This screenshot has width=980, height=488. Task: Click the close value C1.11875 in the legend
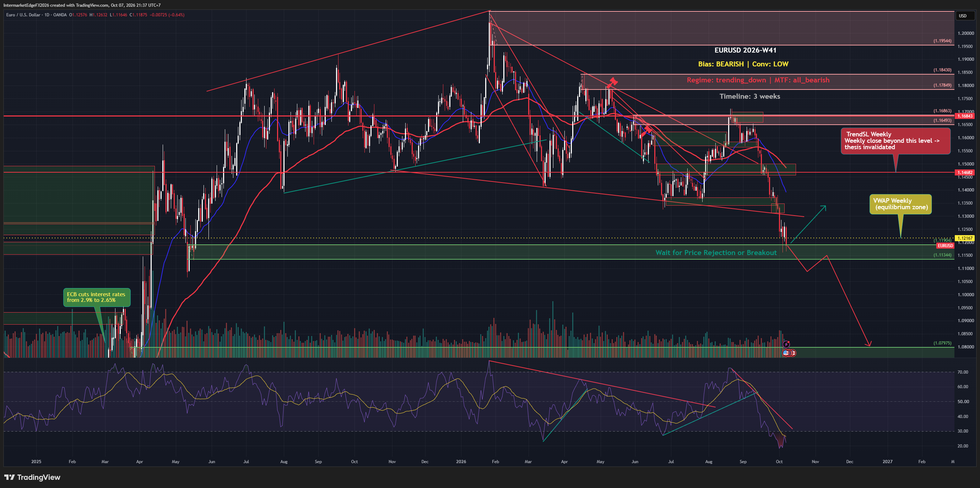click(138, 15)
